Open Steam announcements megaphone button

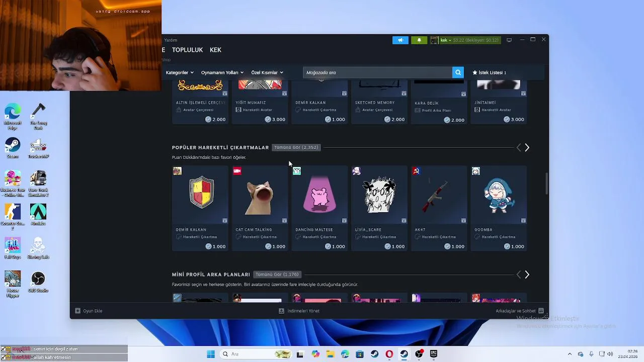[x=400, y=40]
